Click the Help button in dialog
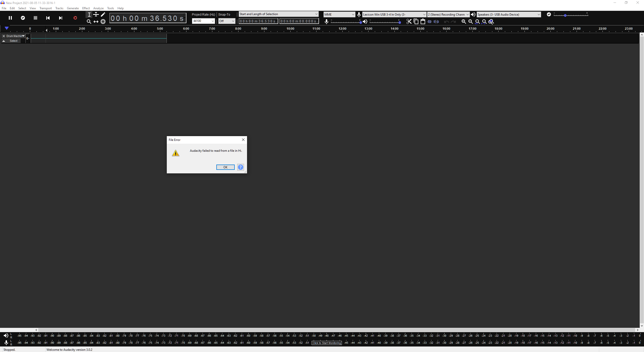Screen dimensions: 644x352 coord(240,167)
